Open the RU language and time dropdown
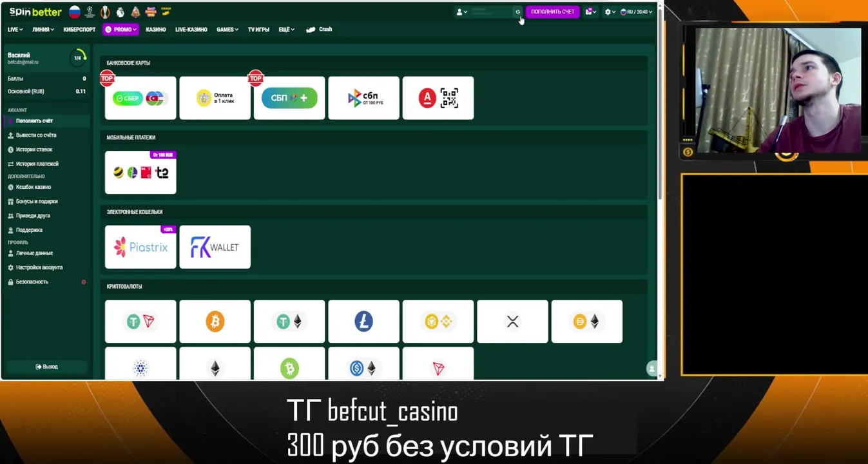 (x=637, y=12)
